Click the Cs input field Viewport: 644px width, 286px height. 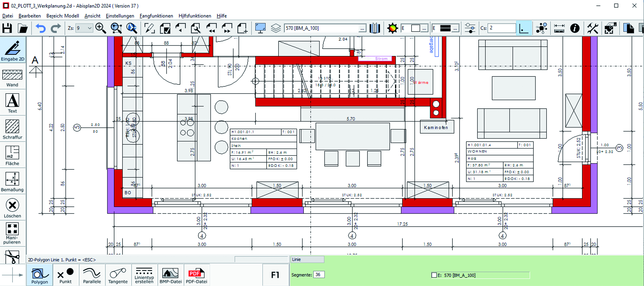502,28
